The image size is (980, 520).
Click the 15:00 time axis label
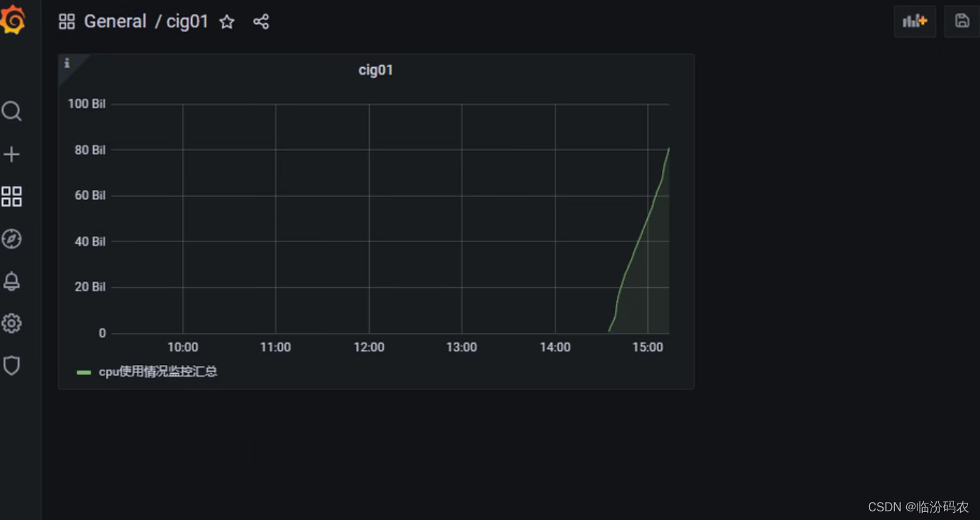(x=648, y=347)
